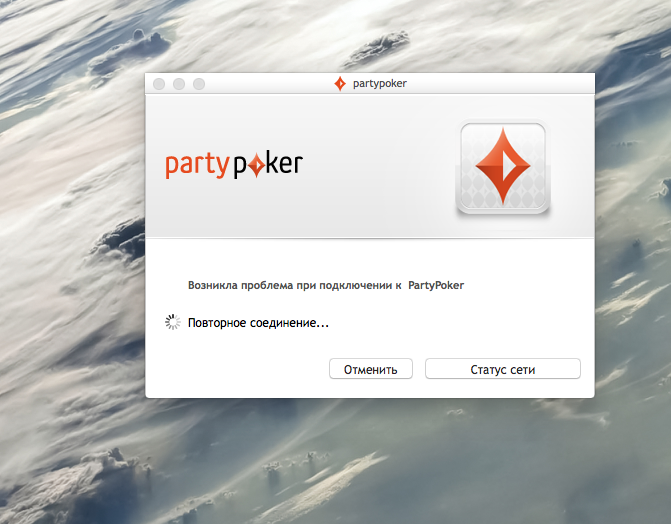The image size is (671, 524).
Task: Close the partypoker window
Action: coord(159,84)
